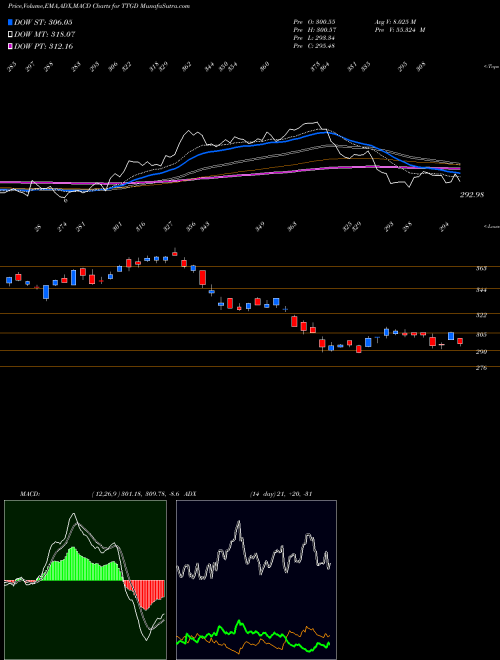Click the blue DOW ST legend swatch
The width and height of the screenshot is (500, 660).
click(10, 22)
